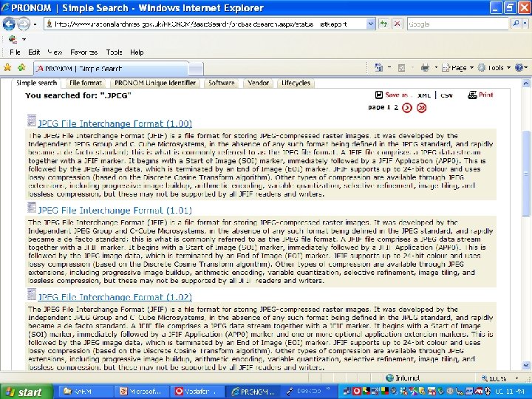Image resolution: width=532 pixels, height=399 pixels.
Task: Open JPEG File Interchange Format (1.00) link
Action: 115,123
